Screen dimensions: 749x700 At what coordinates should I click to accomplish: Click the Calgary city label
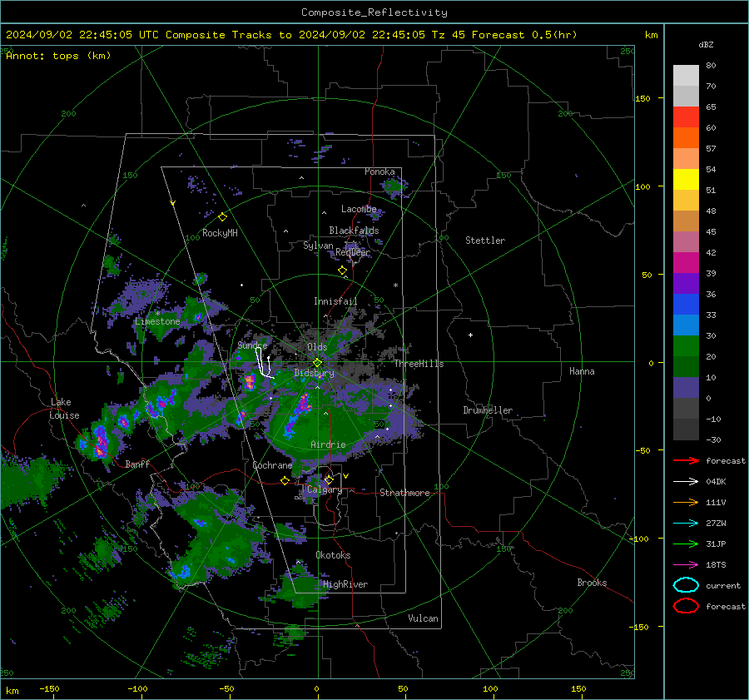(325, 489)
